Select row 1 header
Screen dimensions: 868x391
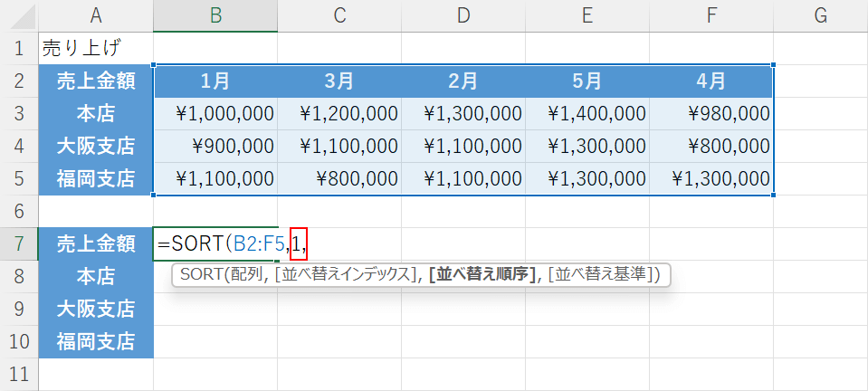(x=19, y=49)
